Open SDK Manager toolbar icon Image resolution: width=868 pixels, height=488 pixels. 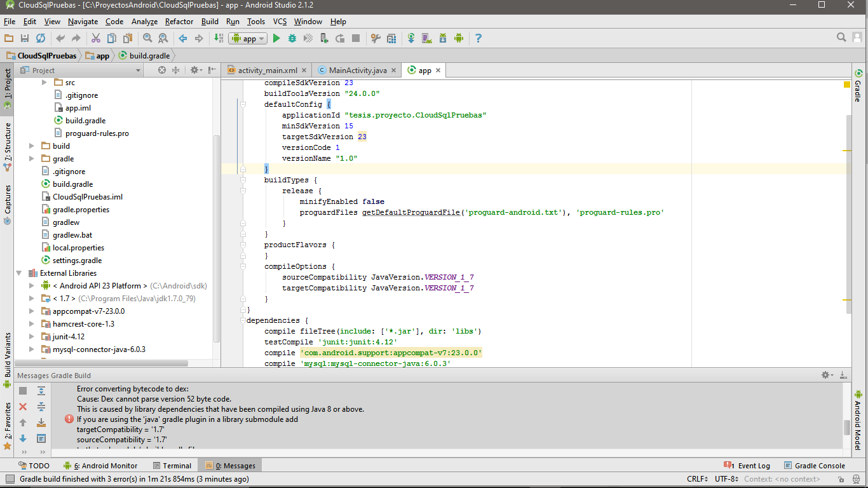[443, 38]
